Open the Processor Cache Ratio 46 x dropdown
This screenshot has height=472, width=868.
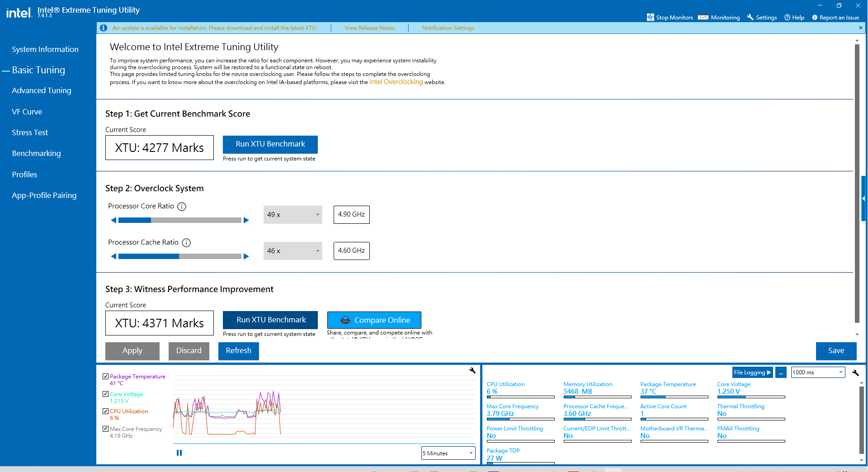[293, 251]
